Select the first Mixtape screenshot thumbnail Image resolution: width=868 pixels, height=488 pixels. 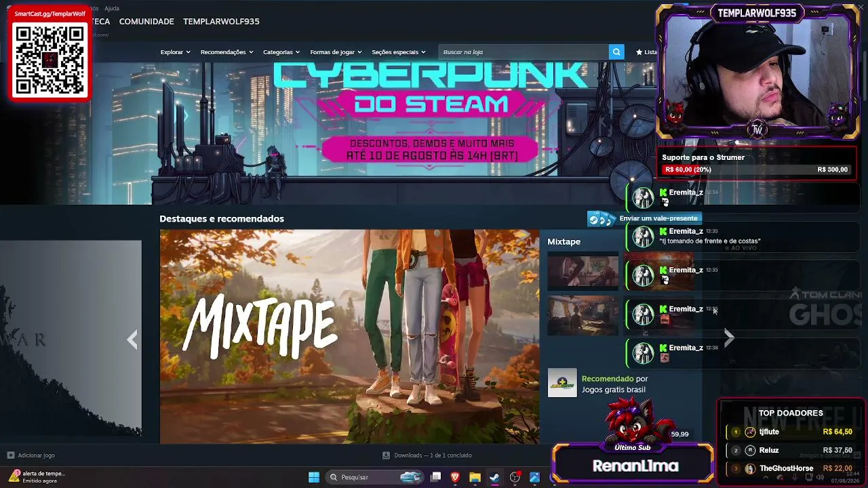pyautogui.click(x=583, y=271)
